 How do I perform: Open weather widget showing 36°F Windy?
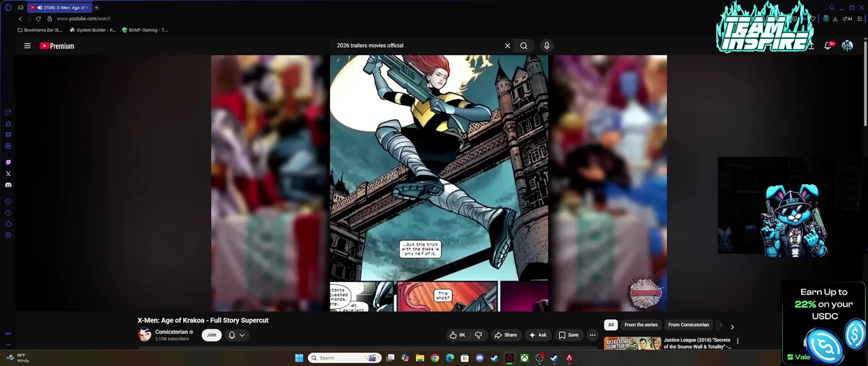click(x=17, y=358)
